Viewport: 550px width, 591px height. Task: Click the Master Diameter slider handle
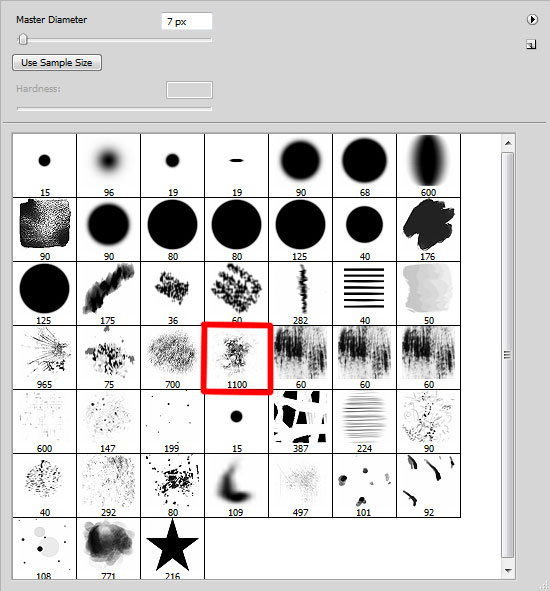(23, 39)
